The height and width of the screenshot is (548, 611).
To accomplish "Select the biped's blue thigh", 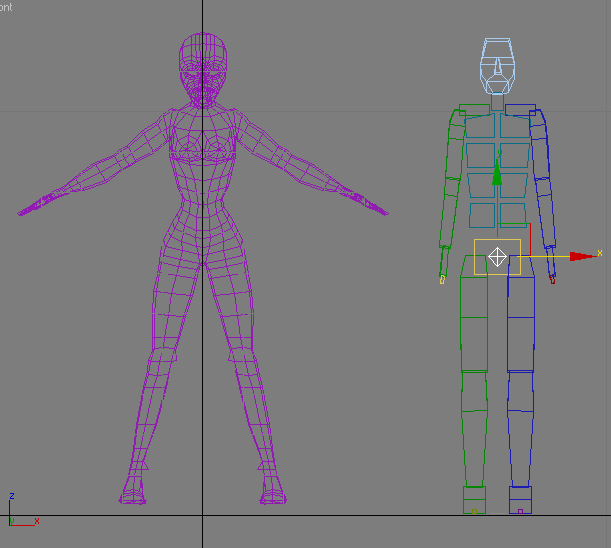I will 521,322.
